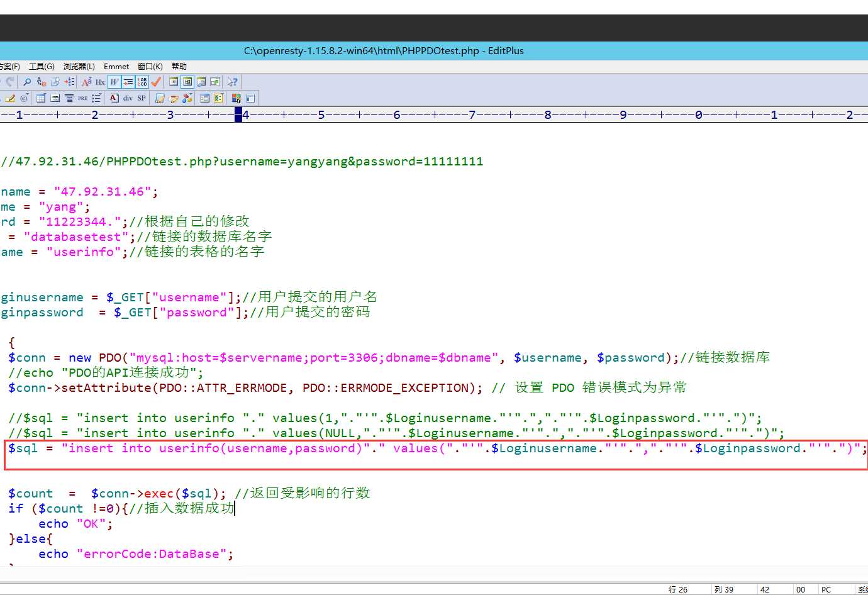Click the if ($count !=0) line
This screenshot has width=868, height=595.
tap(121, 509)
